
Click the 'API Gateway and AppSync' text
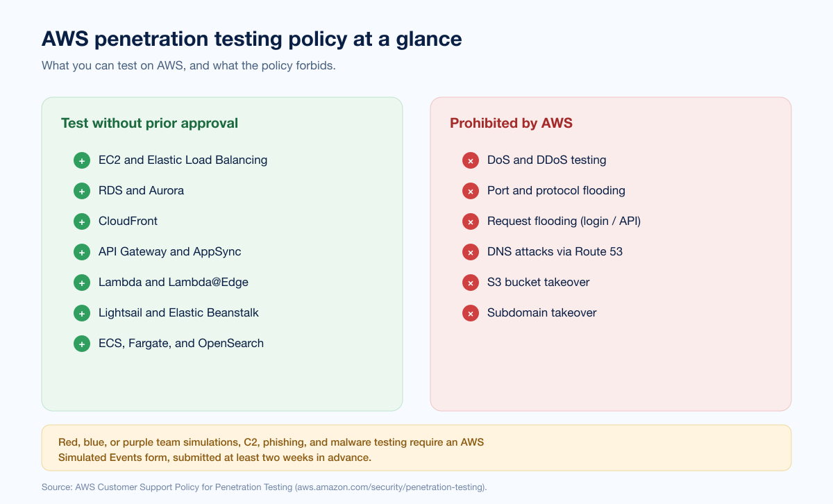[169, 251]
